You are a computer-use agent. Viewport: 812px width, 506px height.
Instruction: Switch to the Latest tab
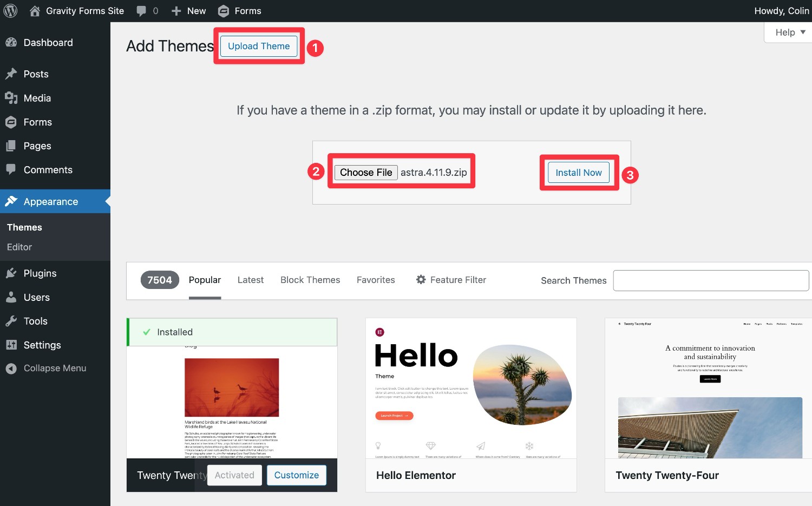tap(251, 280)
